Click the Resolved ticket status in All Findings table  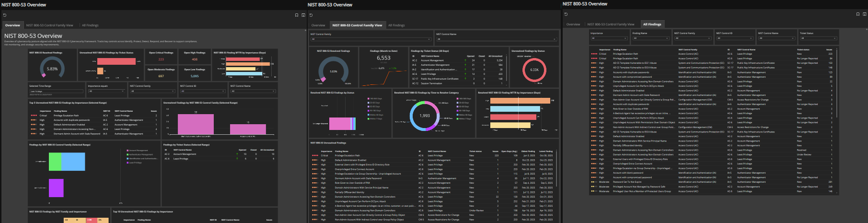pyautogui.click(x=801, y=150)
